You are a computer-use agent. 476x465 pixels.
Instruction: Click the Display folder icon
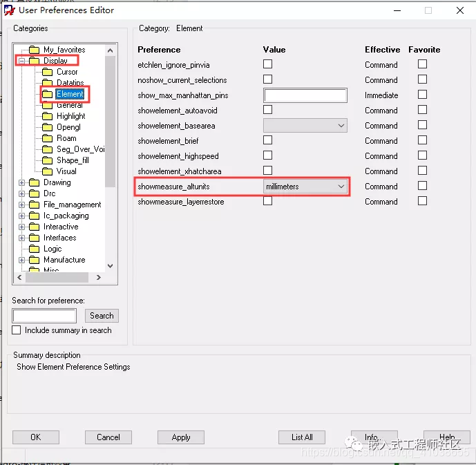pyautogui.click(x=34, y=61)
